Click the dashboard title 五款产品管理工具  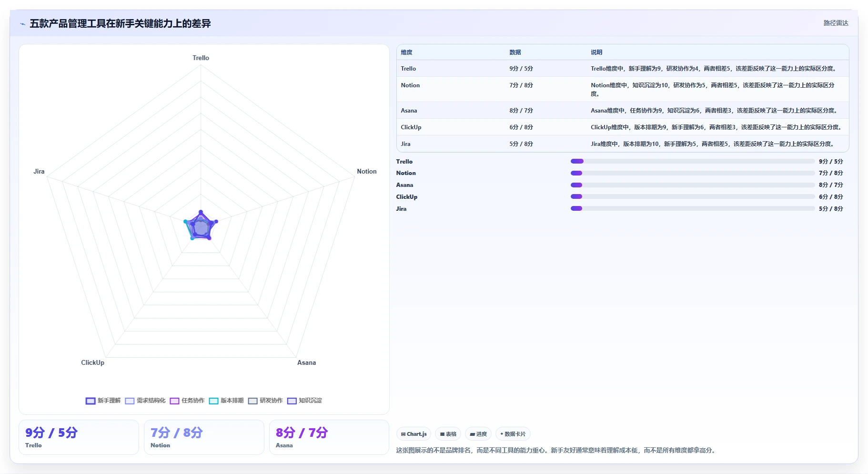tap(120, 24)
